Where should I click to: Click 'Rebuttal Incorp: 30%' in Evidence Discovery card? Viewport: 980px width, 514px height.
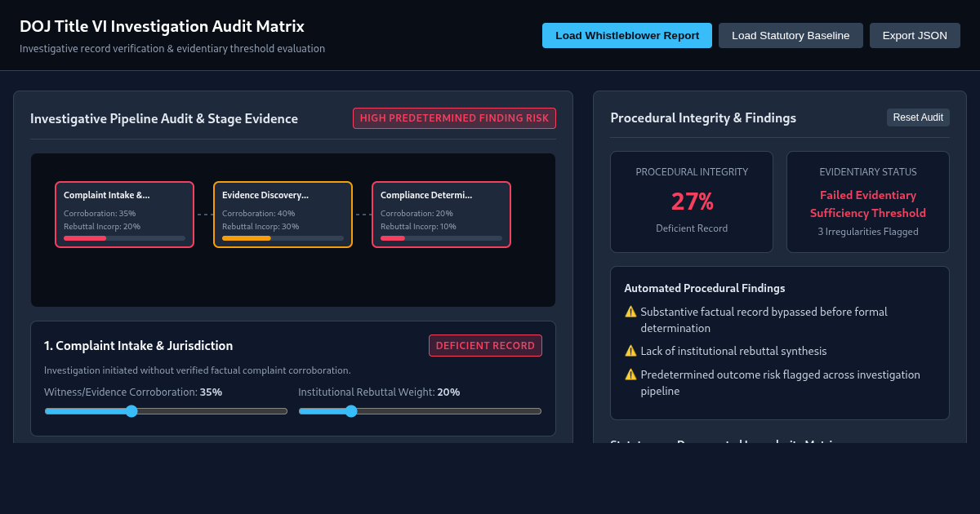[261, 227]
